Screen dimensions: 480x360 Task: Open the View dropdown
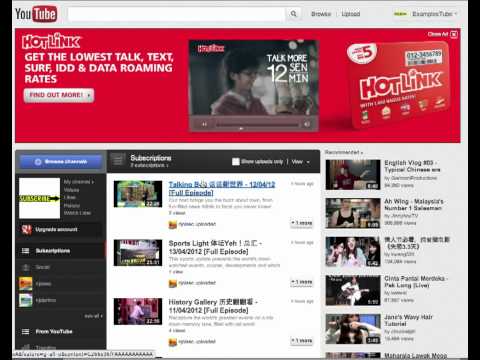click(x=301, y=162)
